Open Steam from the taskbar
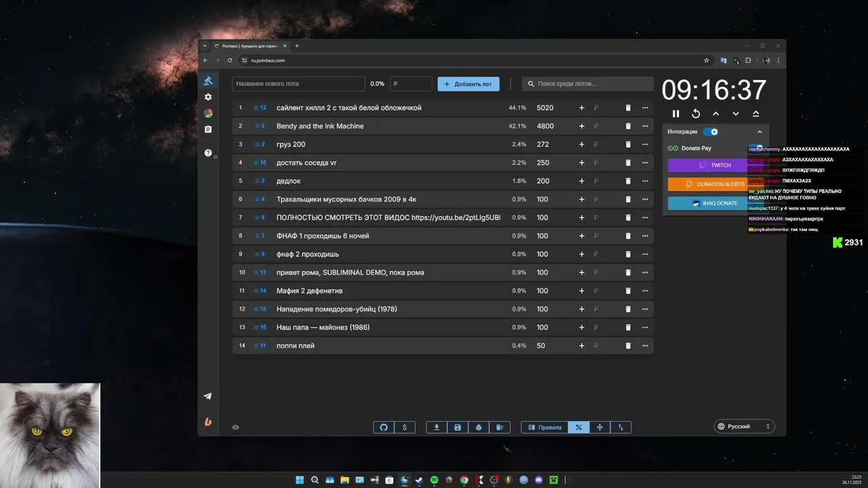Viewport: 868px width, 488px height. click(419, 480)
